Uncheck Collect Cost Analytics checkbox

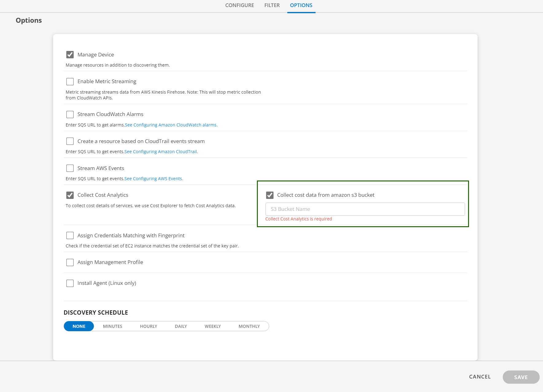pyautogui.click(x=70, y=195)
